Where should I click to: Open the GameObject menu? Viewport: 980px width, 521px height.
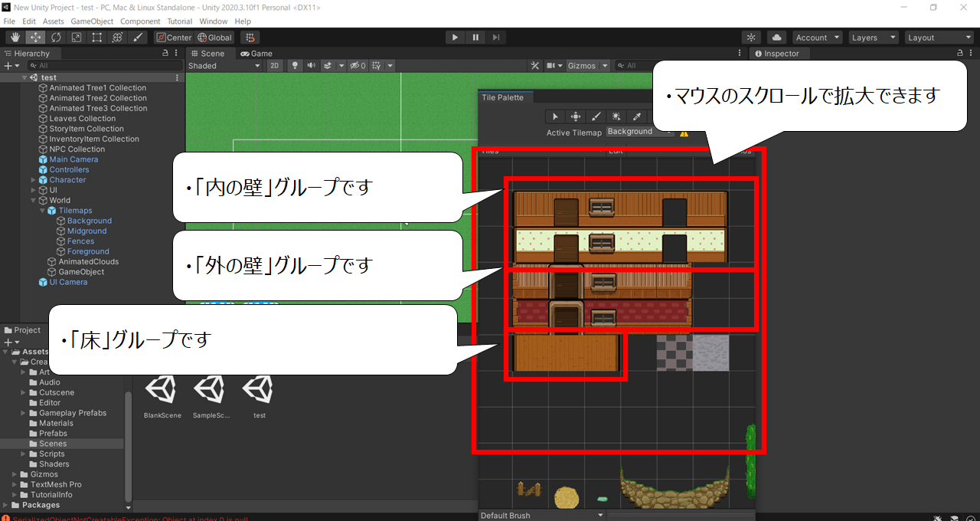click(x=93, y=21)
